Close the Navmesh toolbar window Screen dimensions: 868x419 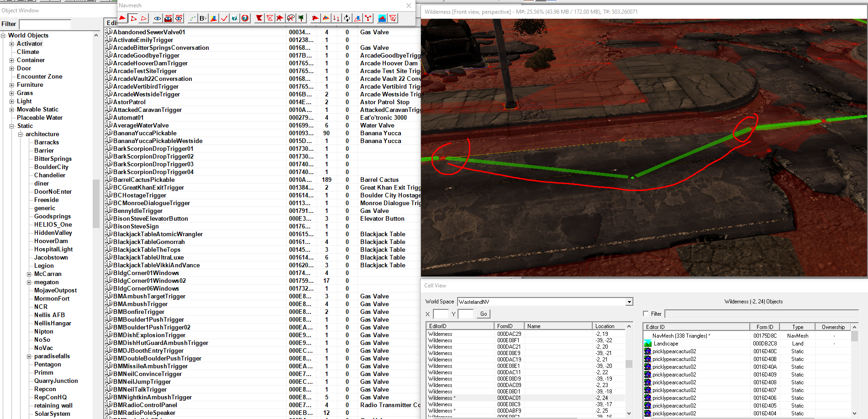click(x=409, y=5)
